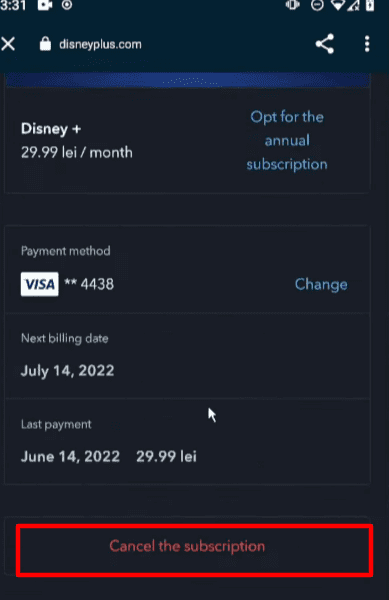Image resolution: width=389 pixels, height=600 pixels.
Task: Tap the VISA card logo
Action: (x=40, y=284)
